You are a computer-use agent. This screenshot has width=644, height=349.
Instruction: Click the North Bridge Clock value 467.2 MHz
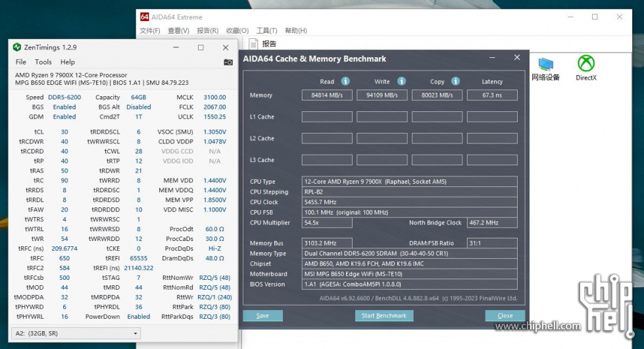click(492, 223)
